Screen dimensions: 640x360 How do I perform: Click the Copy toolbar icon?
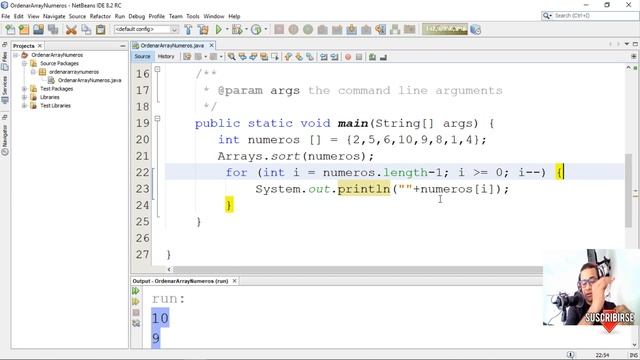point(86,29)
